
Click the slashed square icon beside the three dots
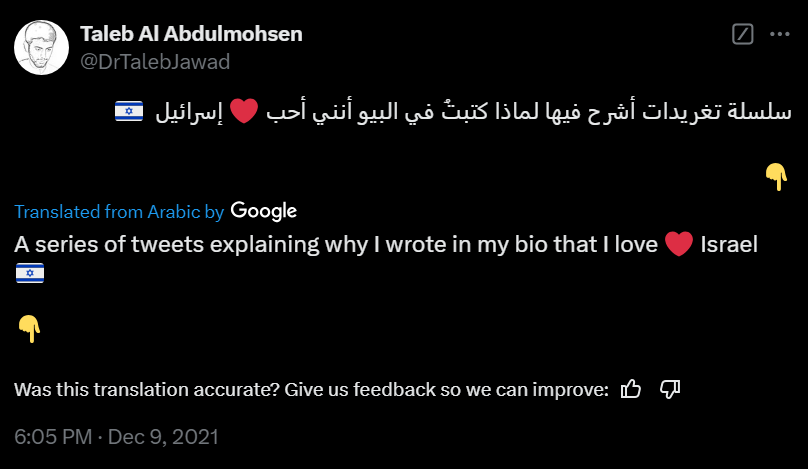[x=743, y=35]
